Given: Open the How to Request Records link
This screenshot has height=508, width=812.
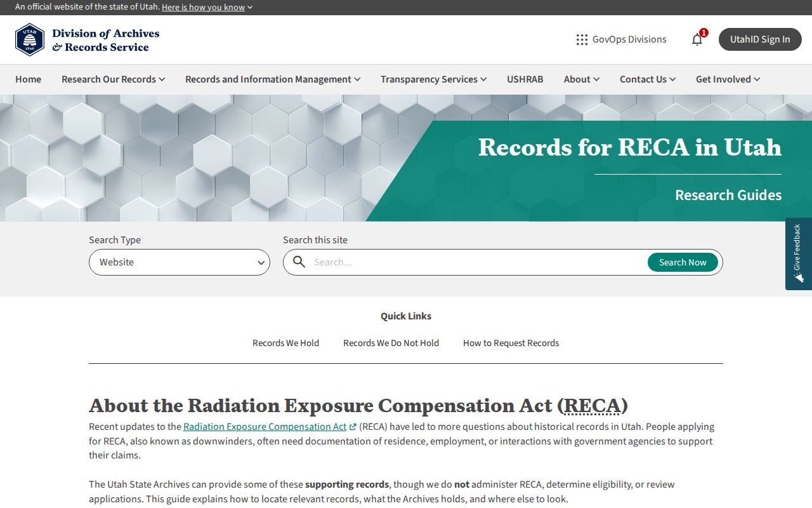Looking at the screenshot, I should coord(511,343).
